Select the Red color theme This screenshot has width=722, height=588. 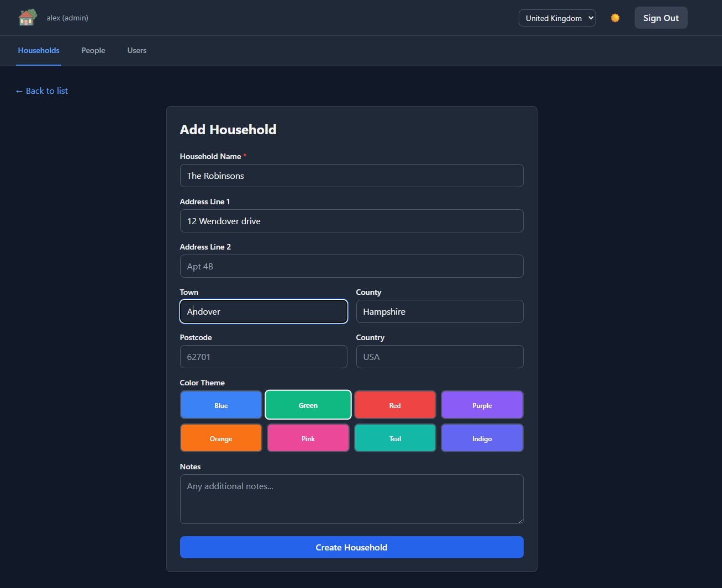point(395,405)
